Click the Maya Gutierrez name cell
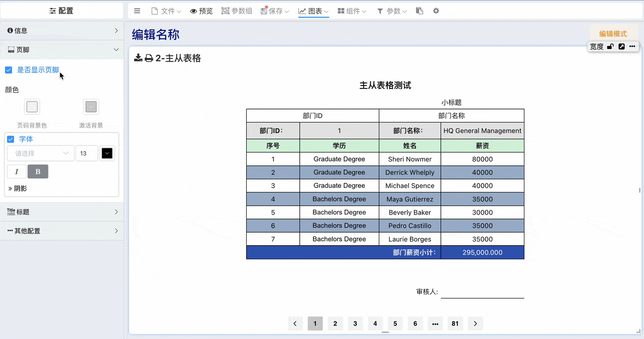Screen dimensions: 644x339 (x=410, y=199)
